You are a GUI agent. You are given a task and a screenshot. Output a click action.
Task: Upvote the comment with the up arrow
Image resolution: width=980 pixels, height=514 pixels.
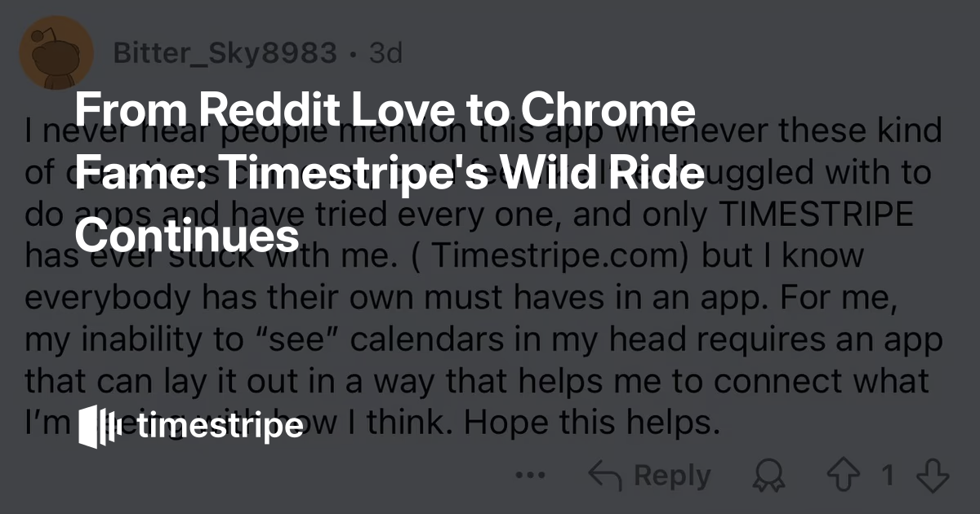[842, 476]
